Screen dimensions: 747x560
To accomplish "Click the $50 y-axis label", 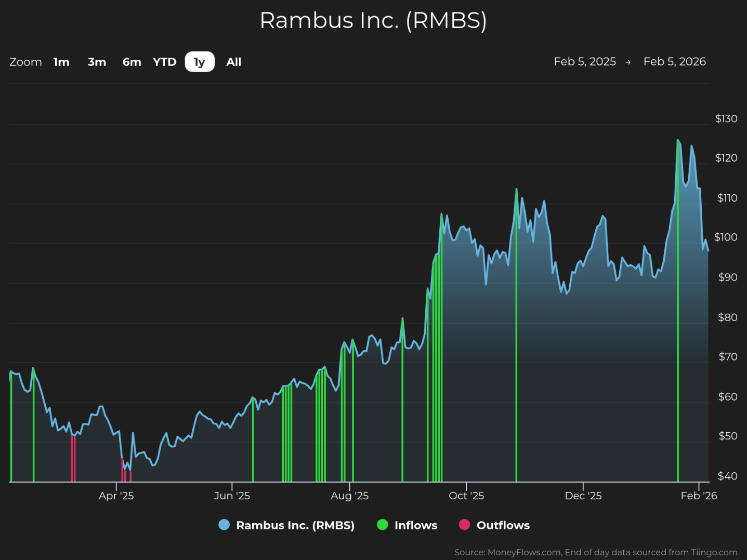I will [728, 436].
